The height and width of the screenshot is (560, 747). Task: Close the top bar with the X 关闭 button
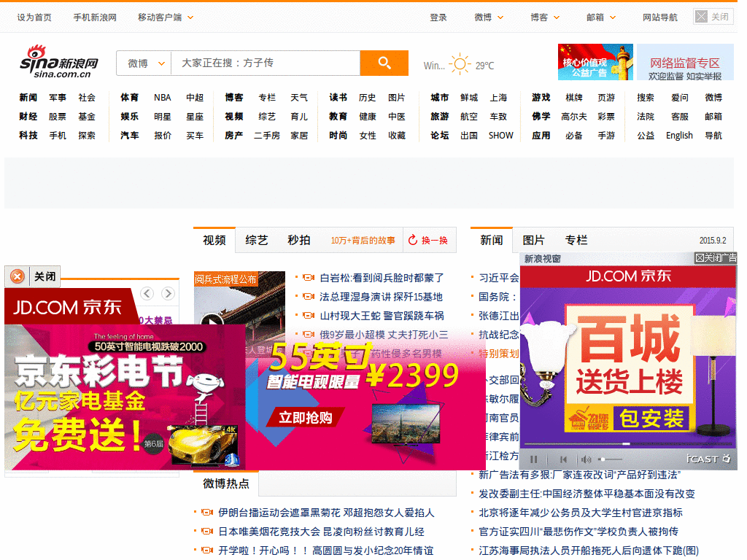713,17
